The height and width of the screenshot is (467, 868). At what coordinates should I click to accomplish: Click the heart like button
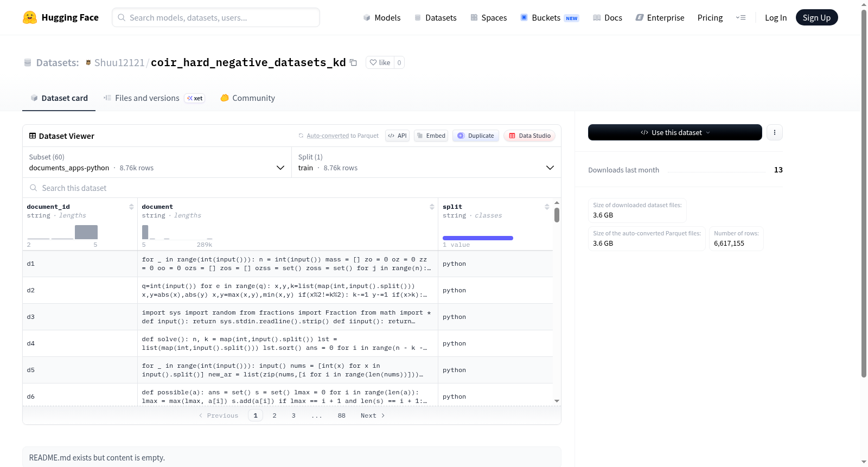(380, 62)
